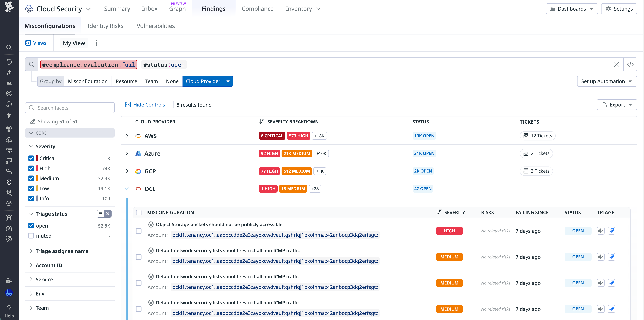Viewport: 644px width, 320px height.
Task: Mute the Object Storage buckets finding
Action: (601, 231)
